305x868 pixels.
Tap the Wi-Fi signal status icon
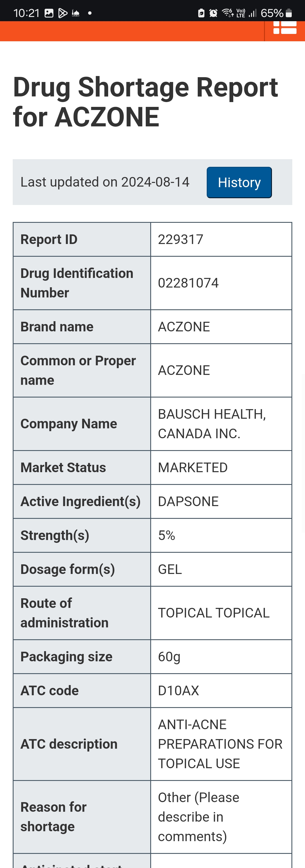(228, 13)
